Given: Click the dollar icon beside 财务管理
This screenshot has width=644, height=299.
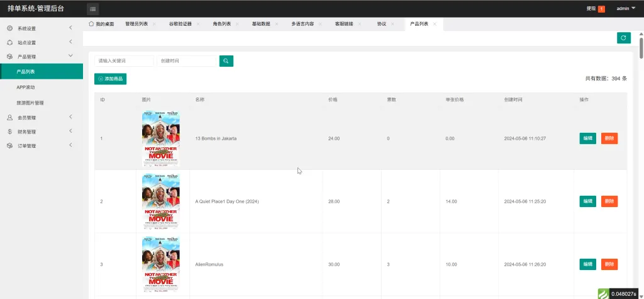Looking at the screenshot, I should 10,132.
